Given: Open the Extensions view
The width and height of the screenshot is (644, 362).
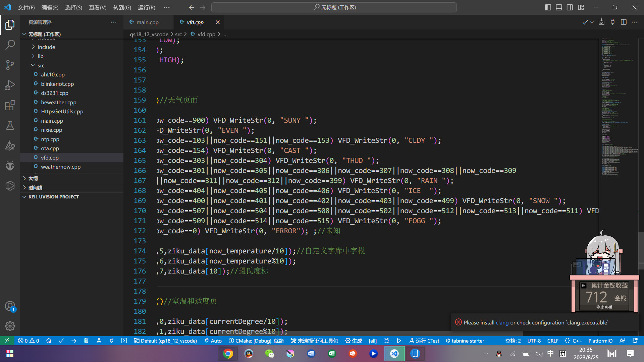Looking at the screenshot, I should click(x=10, y=105).
